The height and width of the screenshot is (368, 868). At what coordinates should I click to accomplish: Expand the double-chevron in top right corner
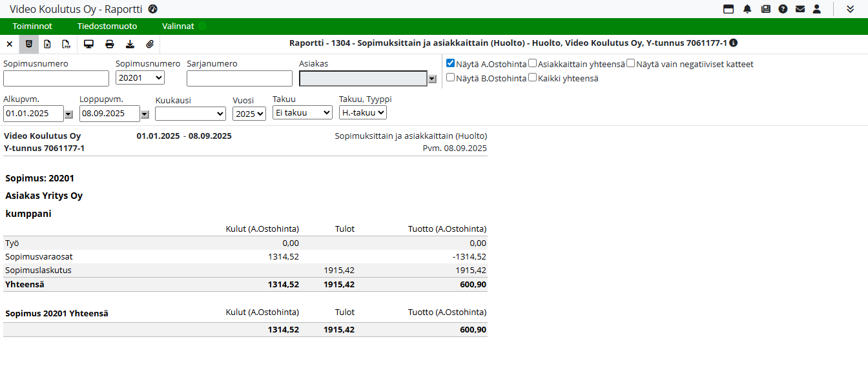[850, 9]
